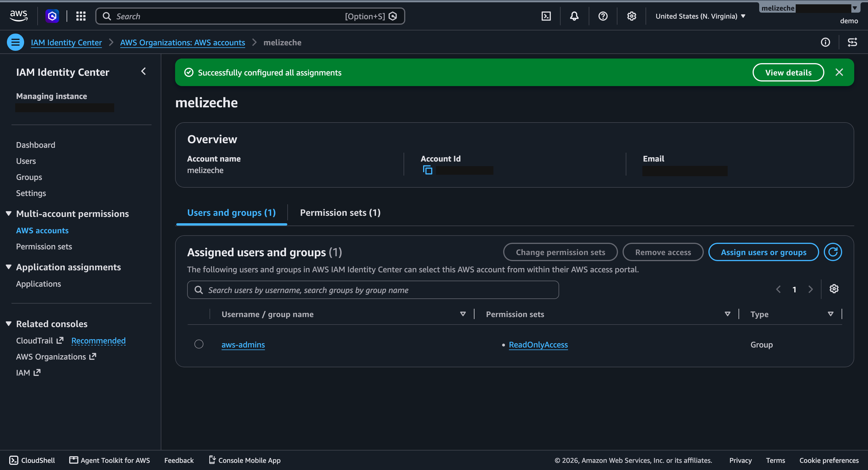Open console settings gear in top bar
Screen dimensions: 868x470
[x=631, y=16]
